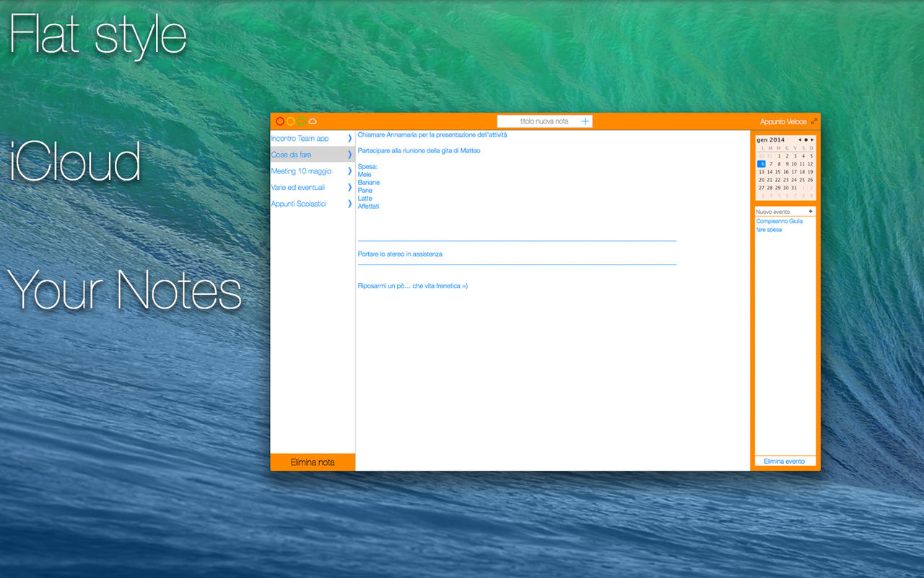Open the Meeting 10 maggio note

(x=313, y=171)
